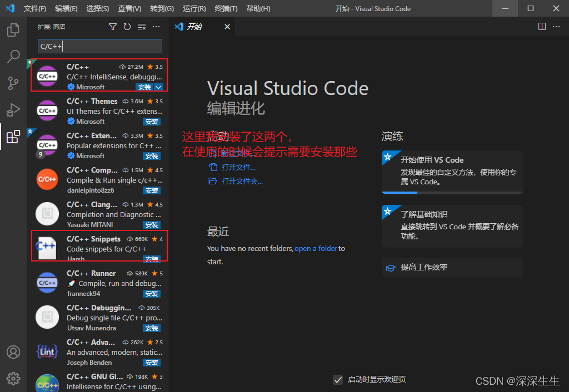Click the franneck94 publisher name

tap(83, 294)
